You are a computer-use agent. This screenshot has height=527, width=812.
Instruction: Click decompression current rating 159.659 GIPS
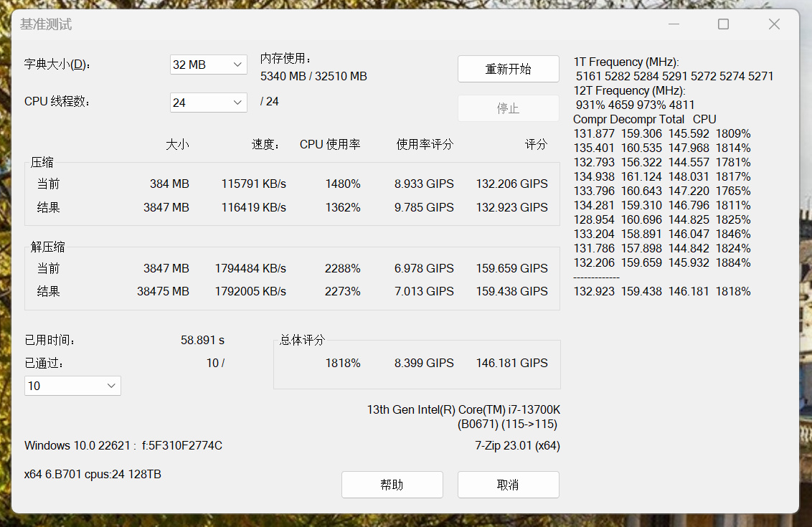click(x=511, y=269)
